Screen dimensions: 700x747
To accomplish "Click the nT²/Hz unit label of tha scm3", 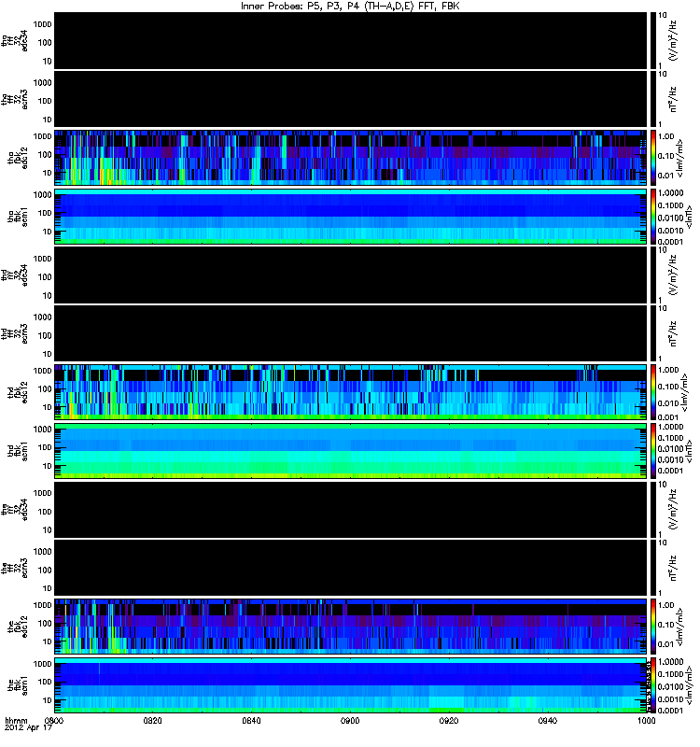I will (673, 99).
